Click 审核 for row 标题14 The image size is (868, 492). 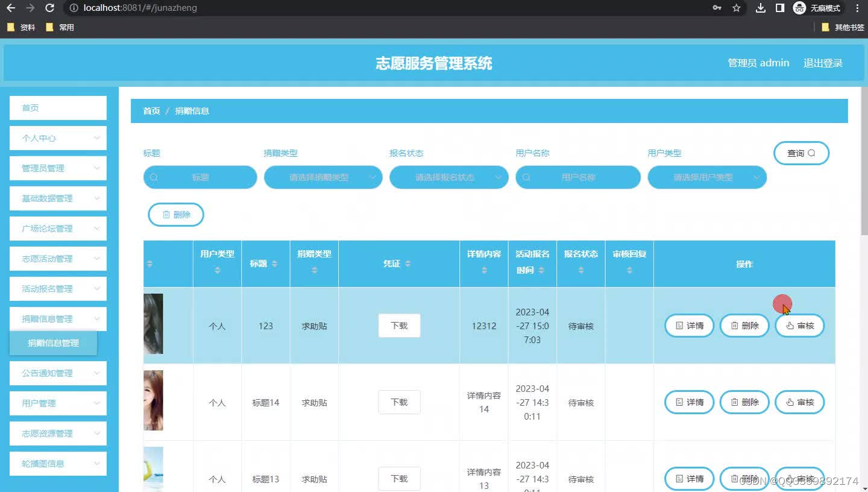[x=800, y=402]
